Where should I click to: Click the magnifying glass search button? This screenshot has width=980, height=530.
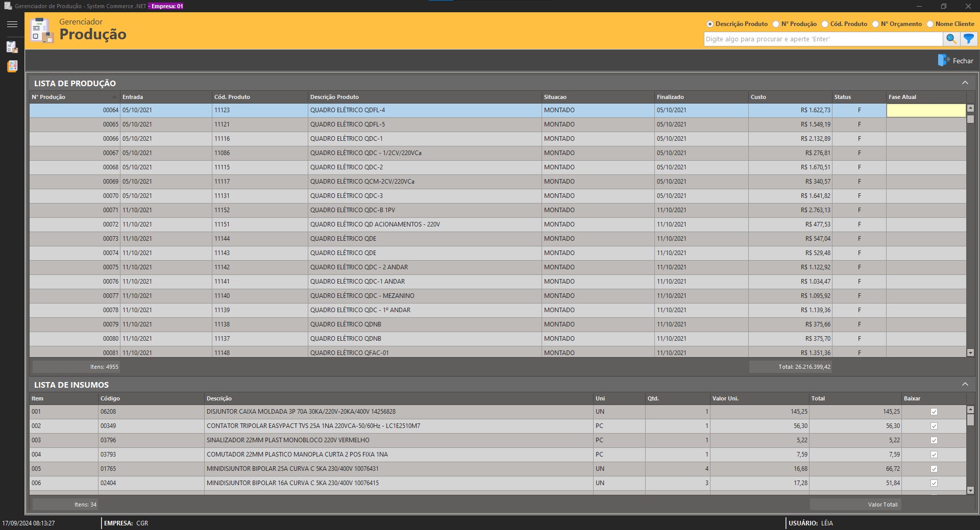coord(950,39)
